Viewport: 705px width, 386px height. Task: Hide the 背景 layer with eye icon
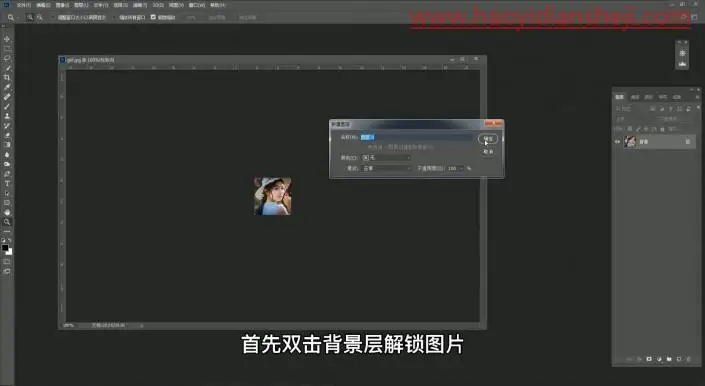[x=617, y=142]
